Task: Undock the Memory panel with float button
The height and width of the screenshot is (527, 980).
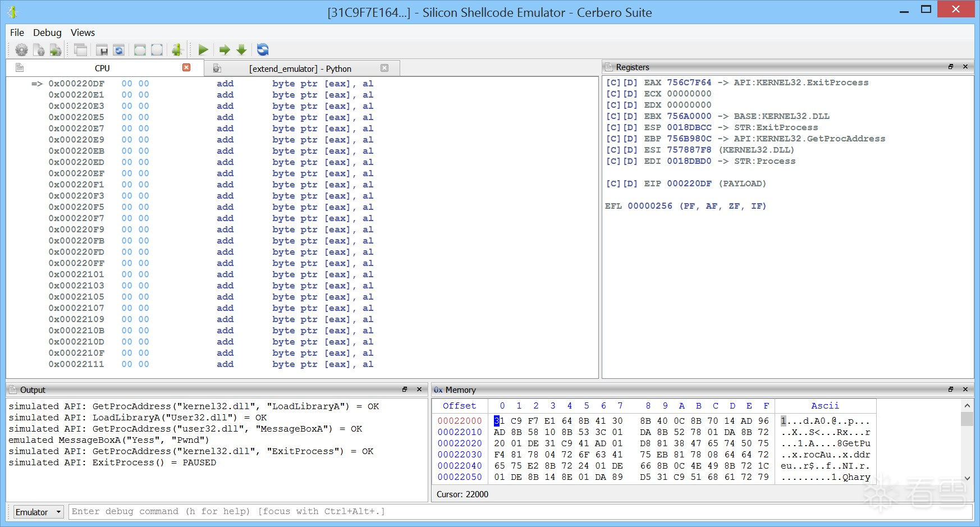Action: (951, 389)
